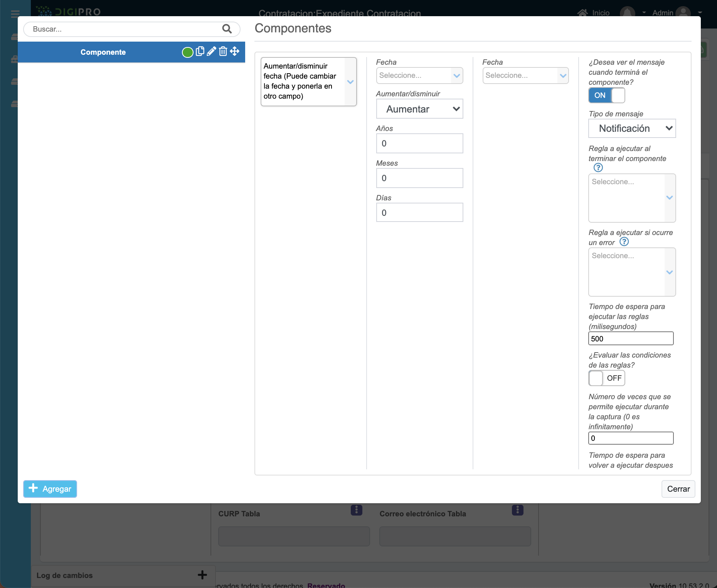Click the move arrows icon on Componente
717x588 pixels.
pyautogui.click(x=235, y=52)
